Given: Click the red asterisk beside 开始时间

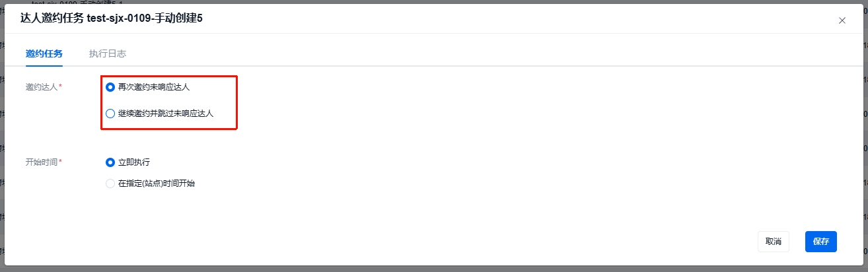Looking at the screenshot, I should [x=60, y=162].
